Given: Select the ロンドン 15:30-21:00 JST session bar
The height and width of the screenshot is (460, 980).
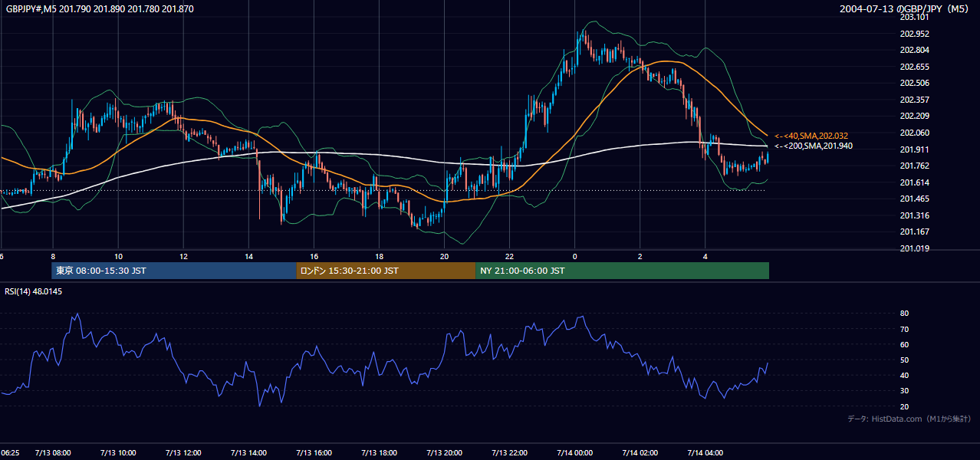Looking at the screenshot, I should click(386, 271).
